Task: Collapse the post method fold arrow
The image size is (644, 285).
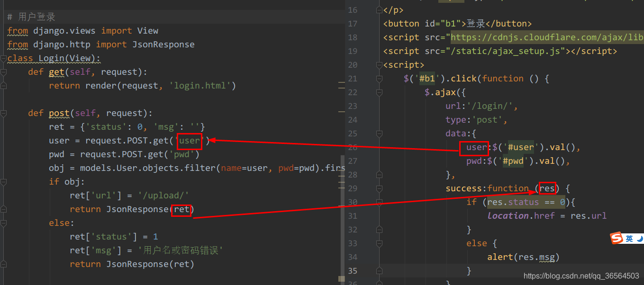Action: pos(4,113)
